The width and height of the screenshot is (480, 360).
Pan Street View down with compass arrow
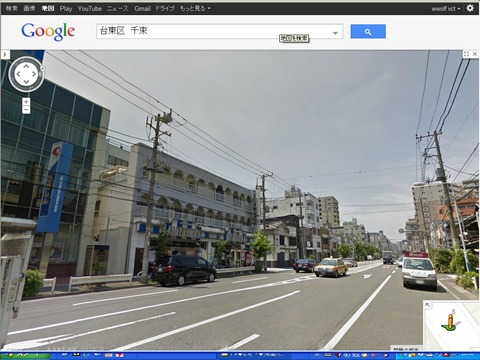coord(26,82)
